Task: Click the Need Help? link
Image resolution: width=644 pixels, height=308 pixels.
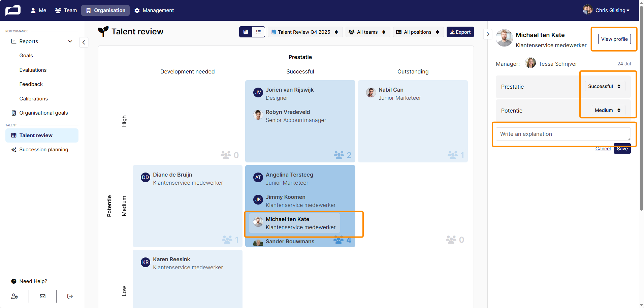Action: coord(33,281)
